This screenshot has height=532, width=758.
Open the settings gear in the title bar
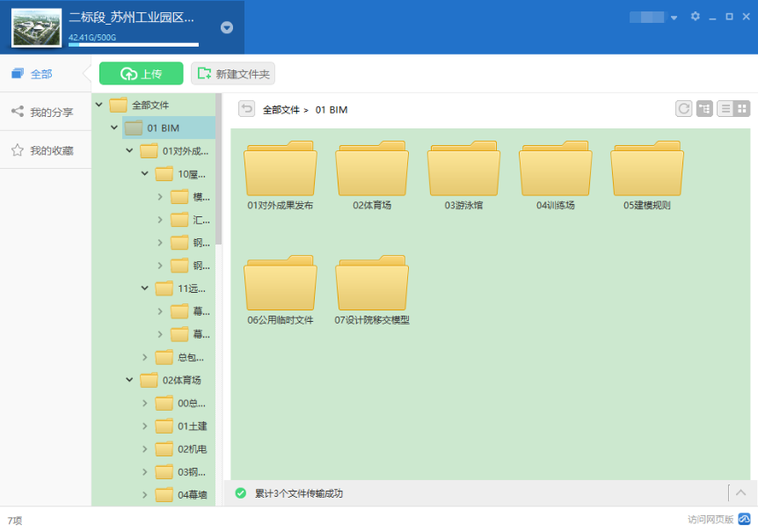[x=696, y=17]
